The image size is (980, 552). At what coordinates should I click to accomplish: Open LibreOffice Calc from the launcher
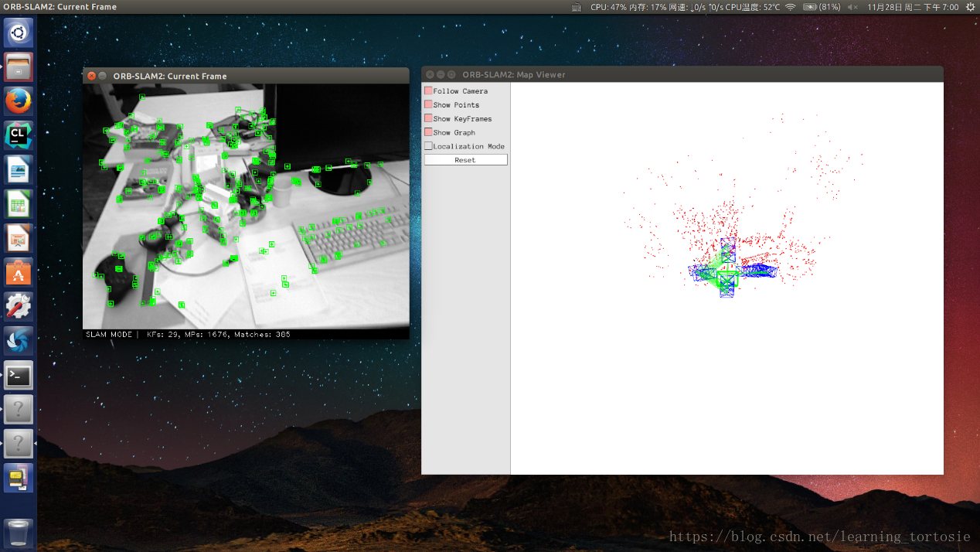pyautogui.click(x=19, y=204)
